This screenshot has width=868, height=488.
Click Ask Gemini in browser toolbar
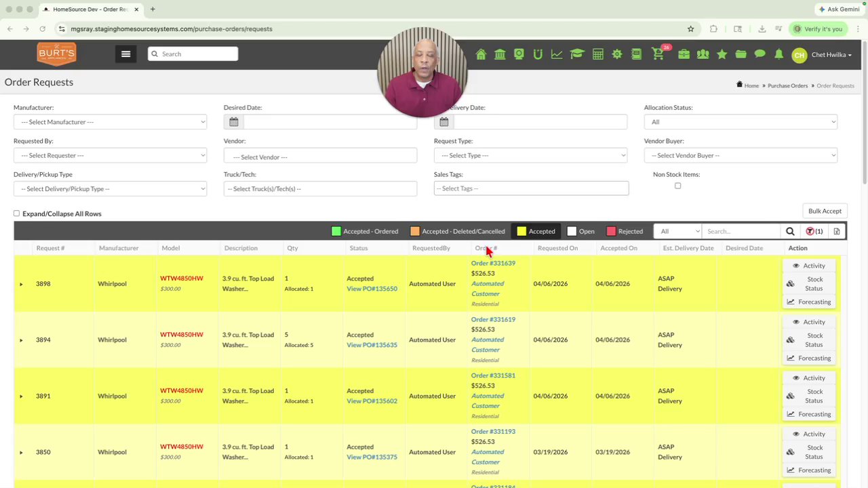pyautogui.click(x=839, y=9)
